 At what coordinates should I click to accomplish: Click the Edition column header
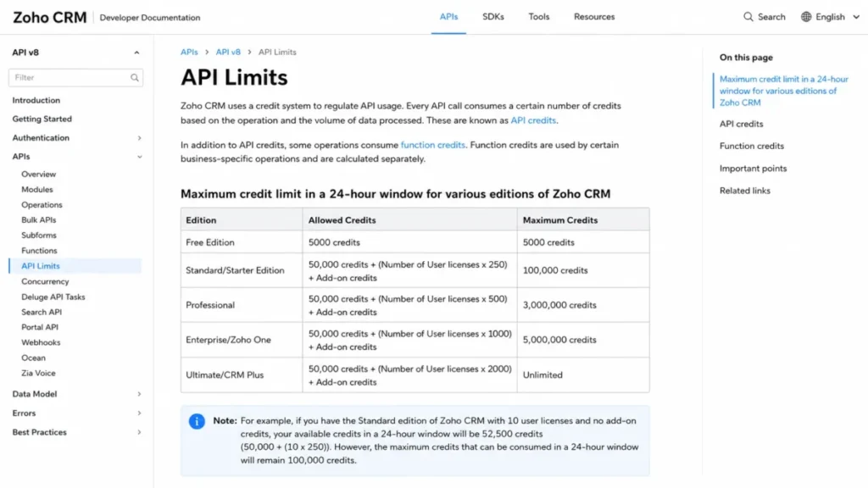242,220
